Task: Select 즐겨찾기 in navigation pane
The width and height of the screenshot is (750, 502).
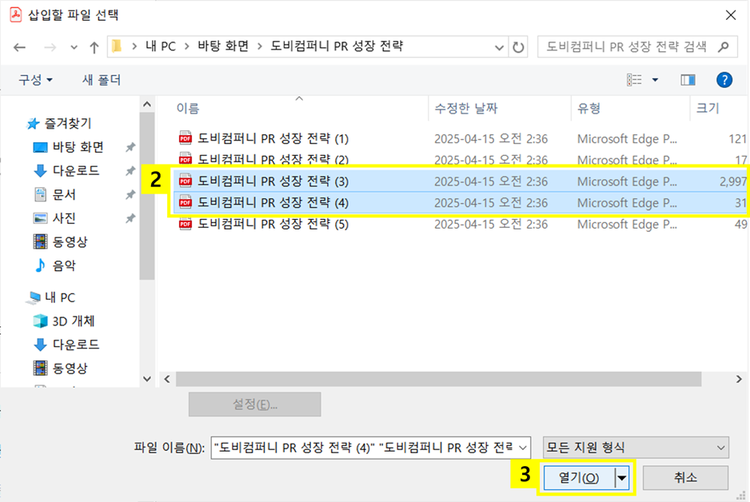Action: pyautogui.click(x=59, y=123)
